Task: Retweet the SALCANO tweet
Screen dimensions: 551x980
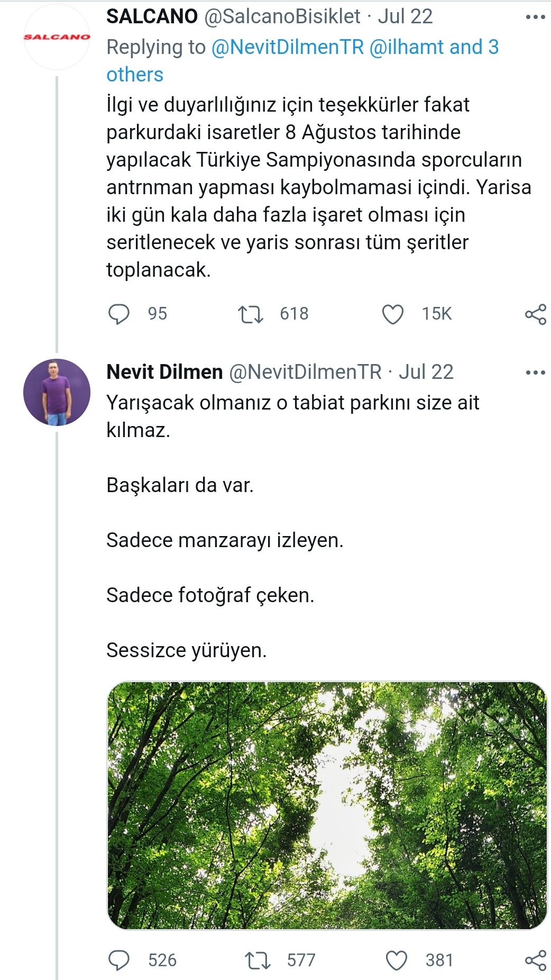Action: pos(250,314)
